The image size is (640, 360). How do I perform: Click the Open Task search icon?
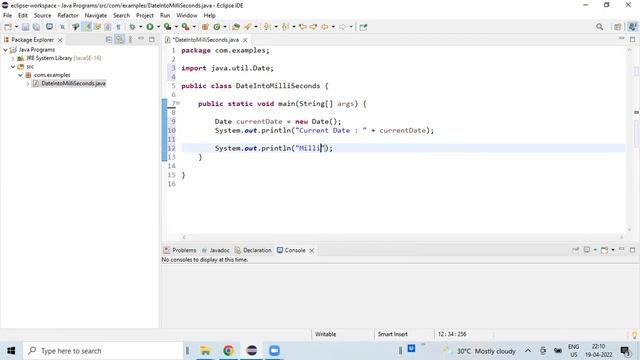coord(248,27)
